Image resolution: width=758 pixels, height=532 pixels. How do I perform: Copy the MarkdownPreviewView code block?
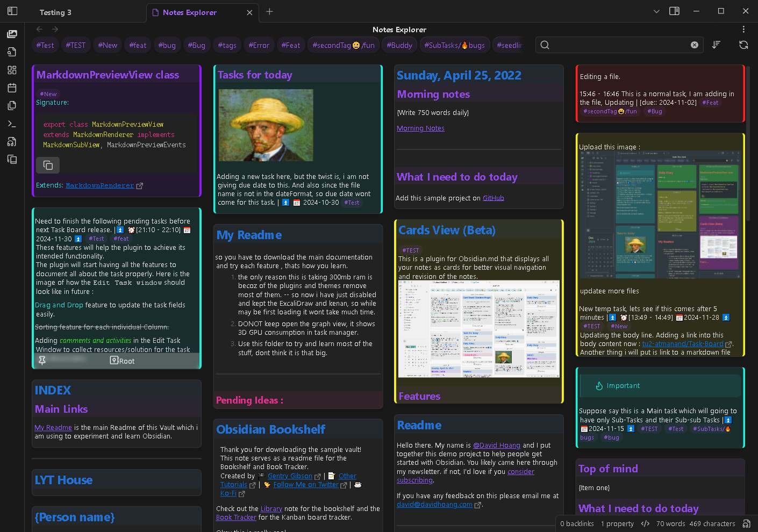tap(48, 165)
